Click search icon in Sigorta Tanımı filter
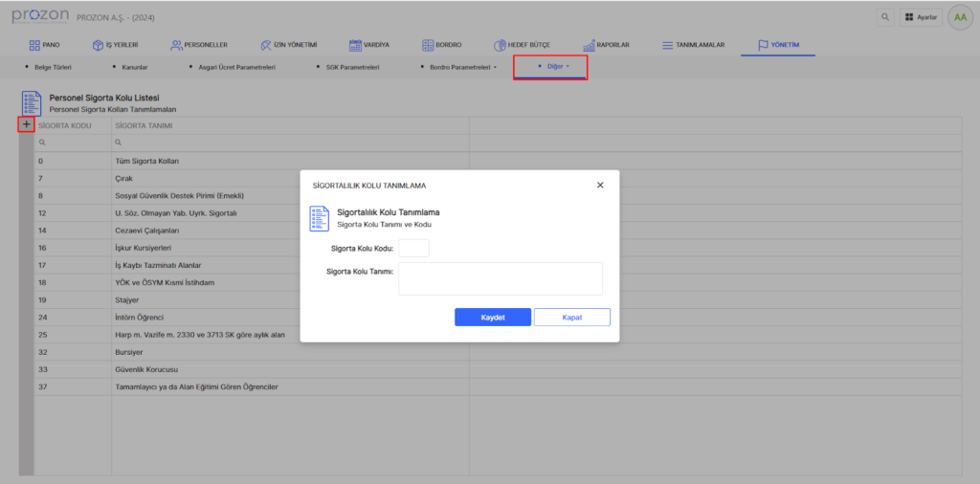Image resolution: width=980 pixels, height=484 pixels. pos(119,143)
